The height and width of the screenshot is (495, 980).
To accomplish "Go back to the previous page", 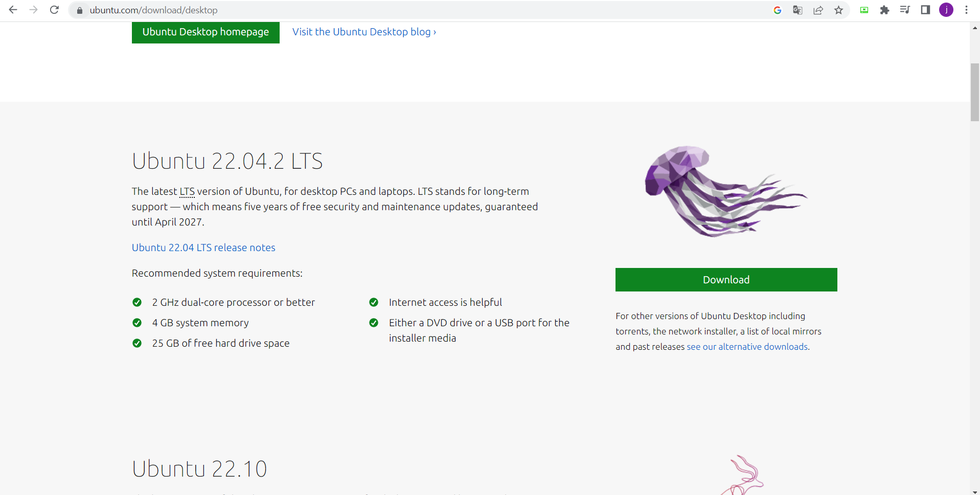I will (x=13, y=10).
